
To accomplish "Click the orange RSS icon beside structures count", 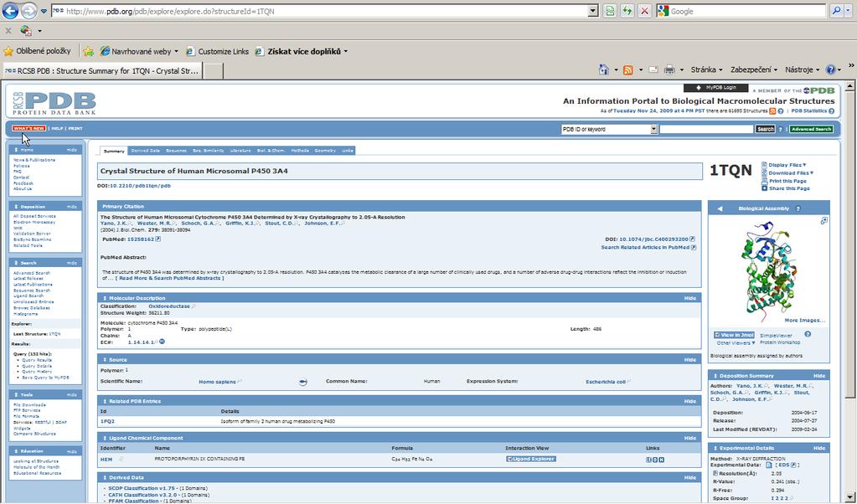I will click(x=772, y=111).
